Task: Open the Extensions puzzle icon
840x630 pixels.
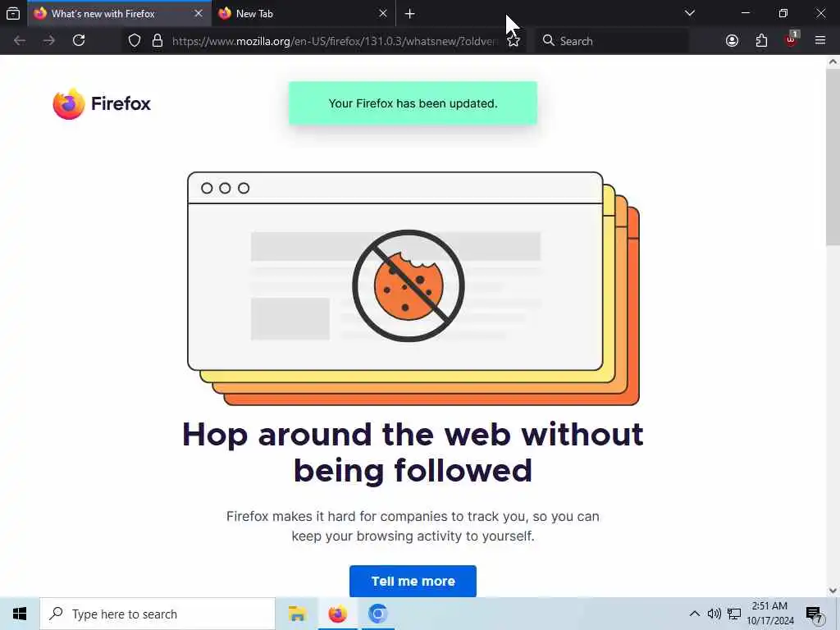Action: point(761,41)
